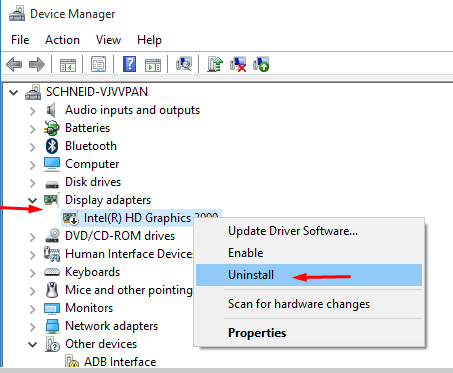Collapse the Other devices node arrow
Viewport: 453px width, 373px height.
[x=32, y=344]
